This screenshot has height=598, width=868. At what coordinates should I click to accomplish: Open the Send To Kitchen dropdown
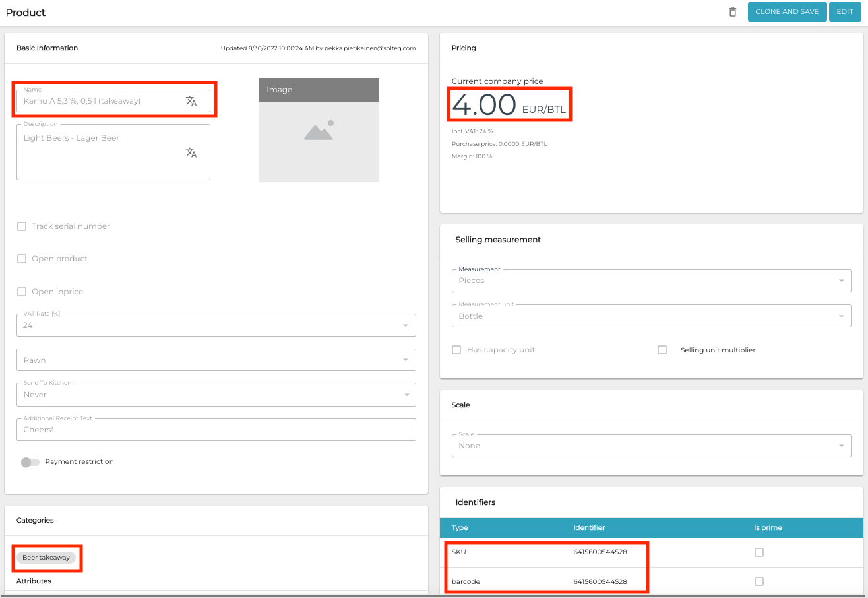[x=216, y=395]
